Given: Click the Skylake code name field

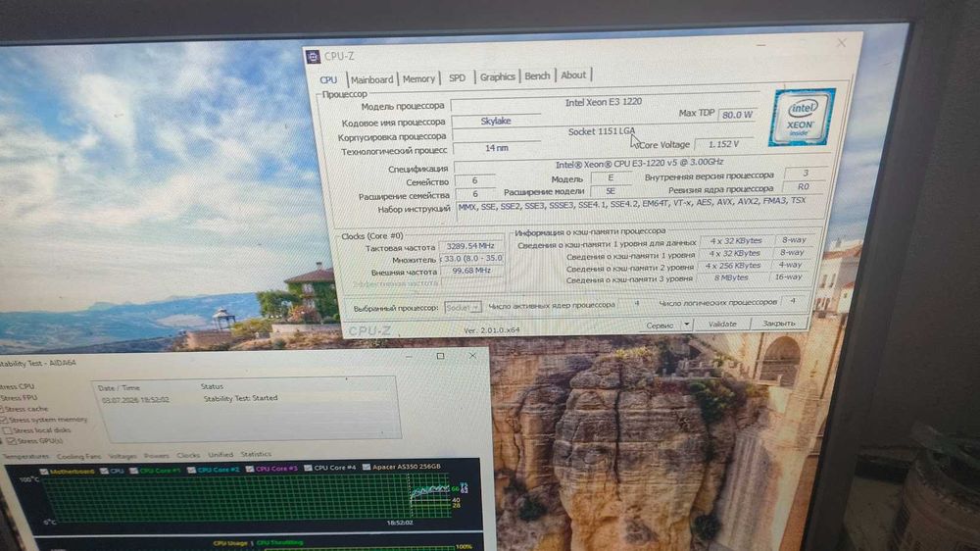Looking at the screenshot, I should point(496,121).
